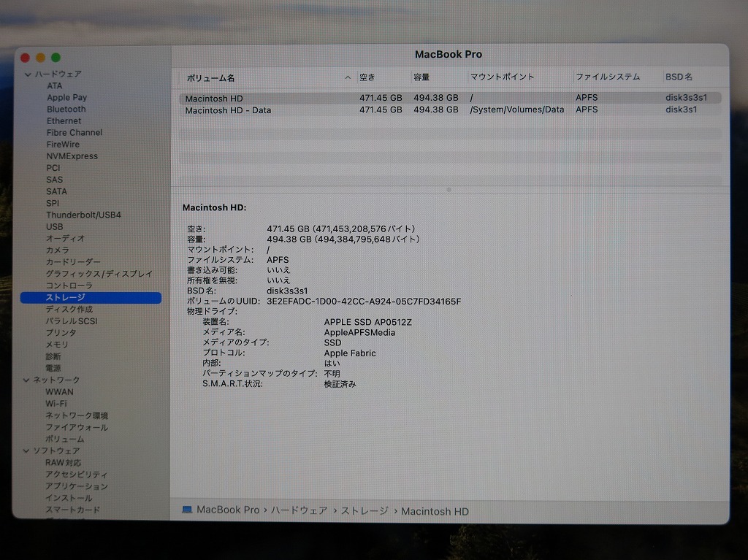Viewport: 748px width, 560px height.
Task: Click the Apple Fabric protocol value
Action: pos(350,353)
